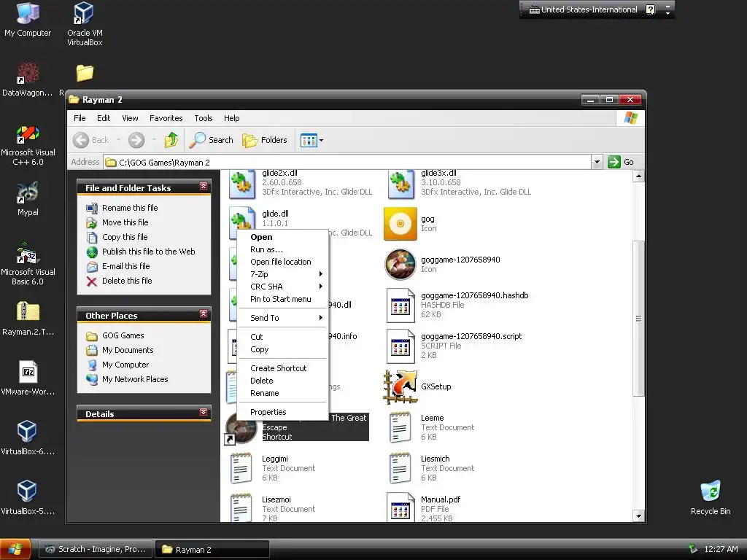The width and height of the screenshot is (747, 560).
Task: Choose Copy in context menu
Action: 282,349
